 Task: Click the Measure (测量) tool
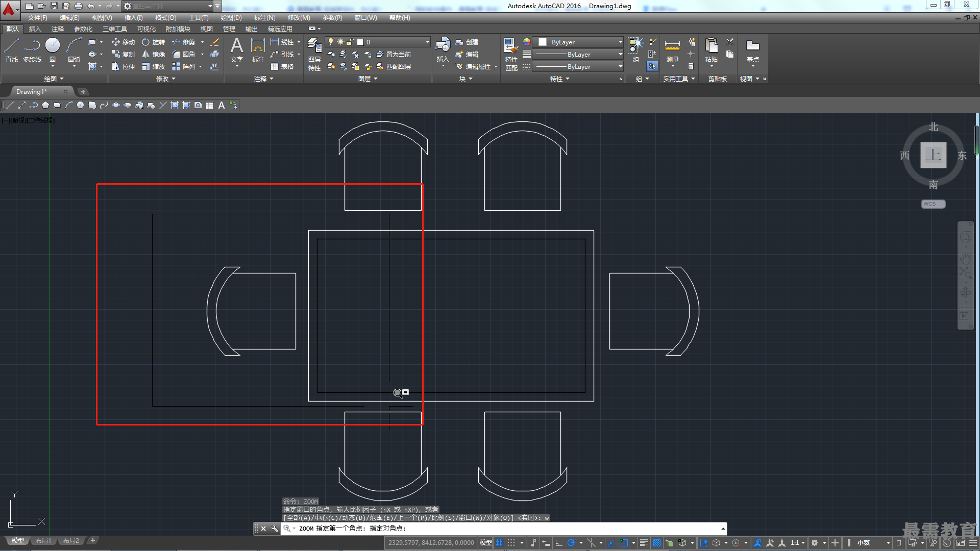(x=672, y=51)
